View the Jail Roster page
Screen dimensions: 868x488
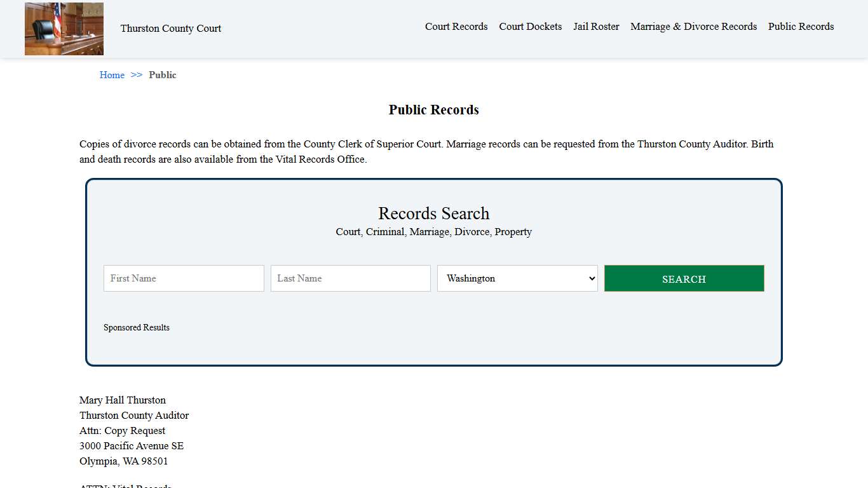tap(596, 26)
